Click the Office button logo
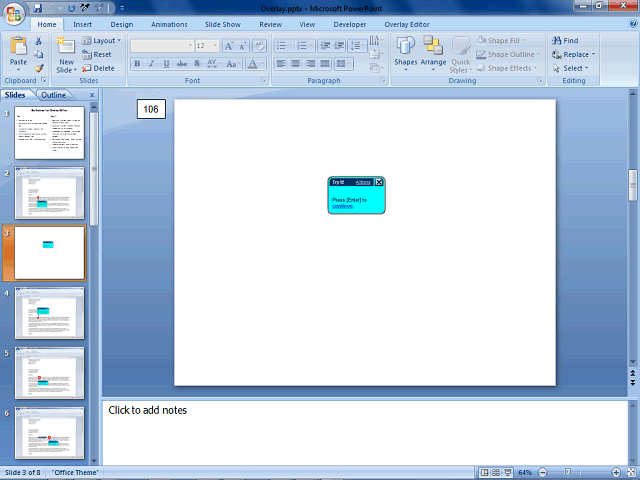 point(13,15)
